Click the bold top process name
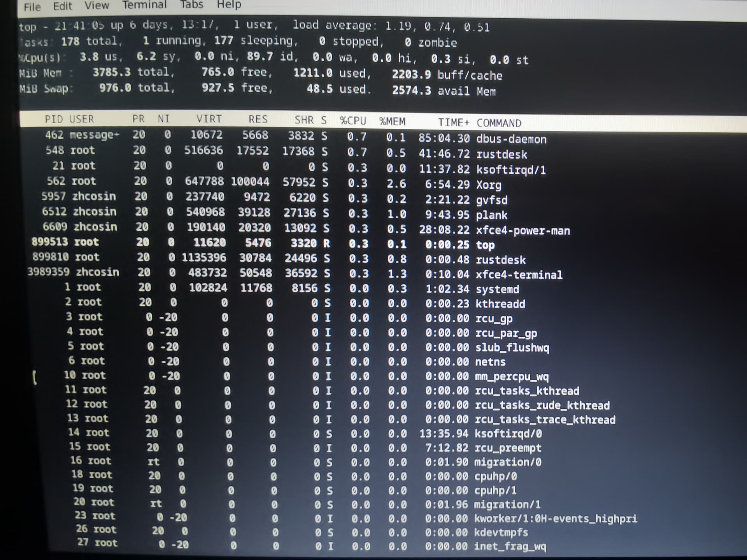Viewport: 747px width, 560px height. click(x=485, y=245)
